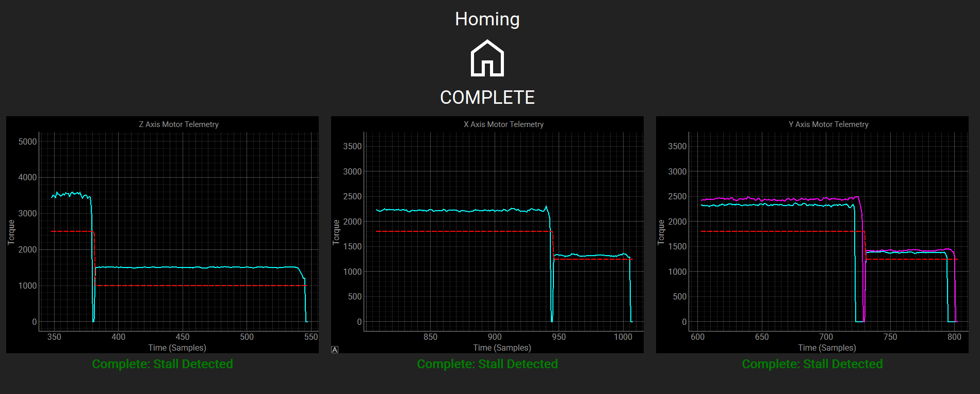The height and width of the screenshot is (394, 980).
Task: Click the 5000 tick label on Z Axis plot
Action: coord(27,141)
